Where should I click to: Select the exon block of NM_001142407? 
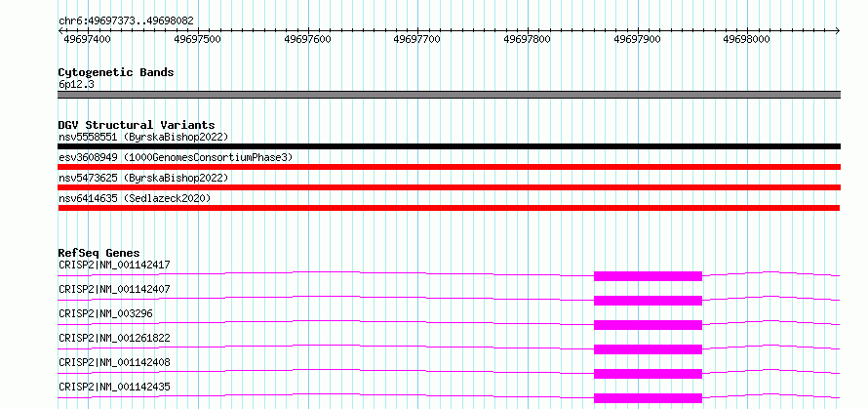coord(649,301)
